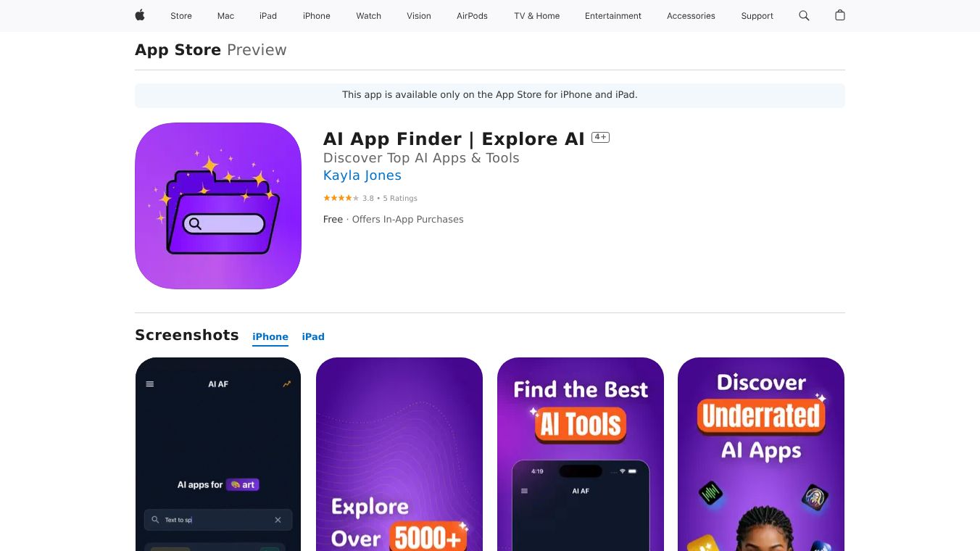Open the Entertainment menu item
Viewport: 980px width, 551px height.
click(x=613, y=16)
